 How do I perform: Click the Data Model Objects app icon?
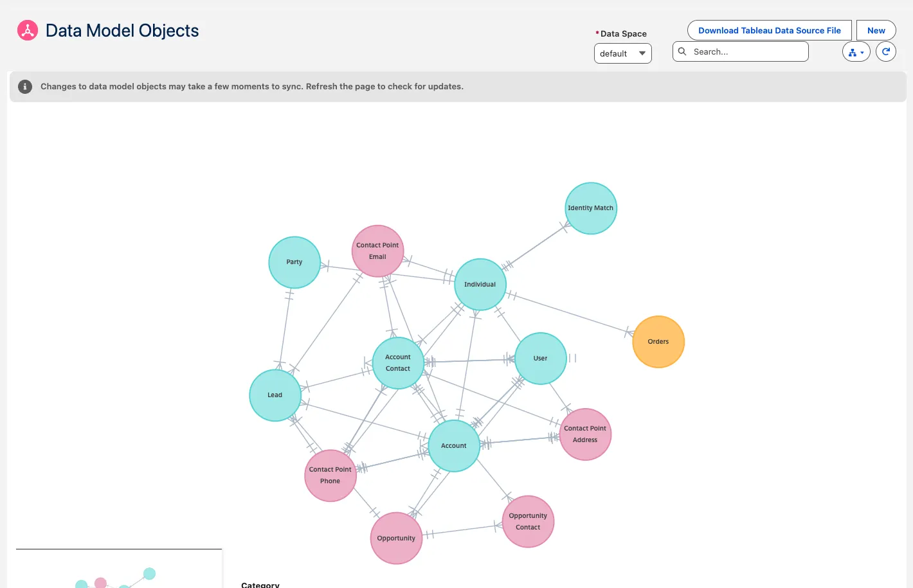tap(28, 30)
